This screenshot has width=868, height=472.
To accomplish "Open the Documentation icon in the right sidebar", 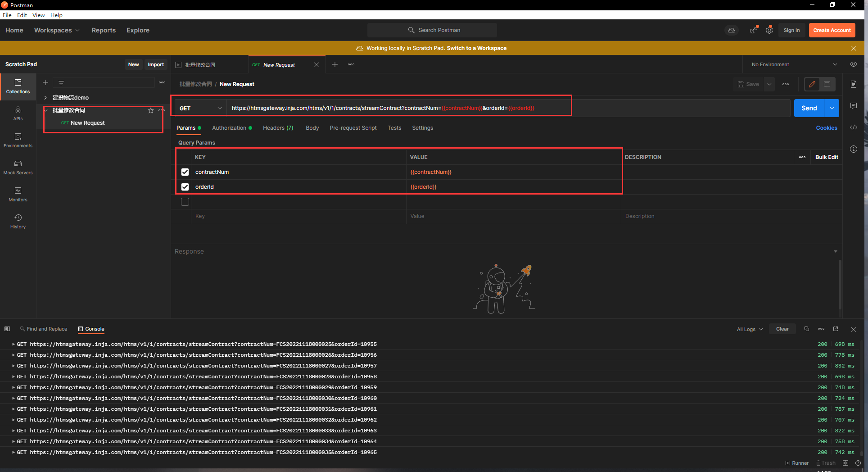I will pos(854,84).
